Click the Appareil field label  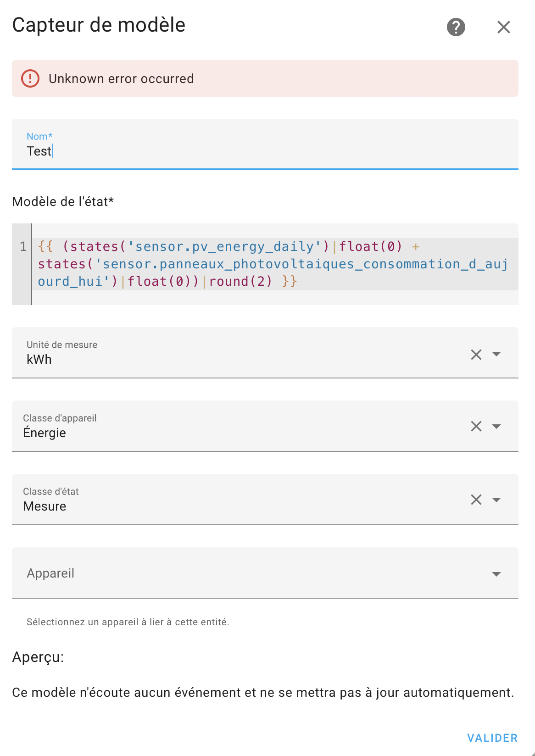[50, 573]
